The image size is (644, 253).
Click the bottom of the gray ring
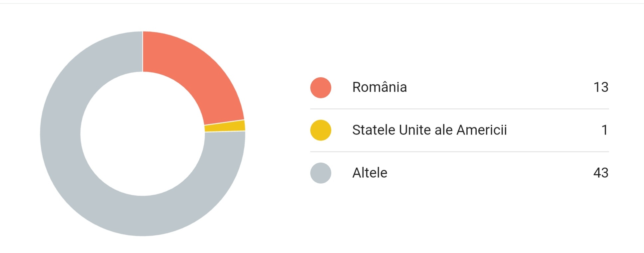(x=143, y=216)
